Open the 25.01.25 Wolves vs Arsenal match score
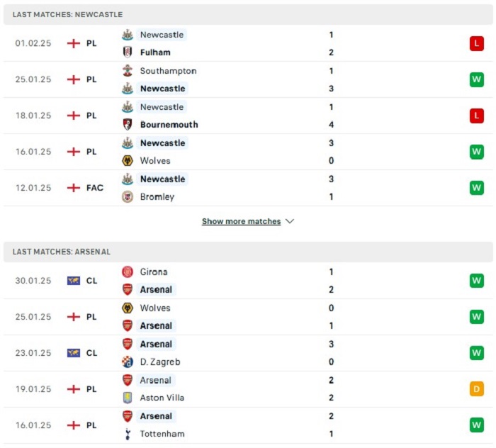The image size is (496, 448). [x=331, y=317]
